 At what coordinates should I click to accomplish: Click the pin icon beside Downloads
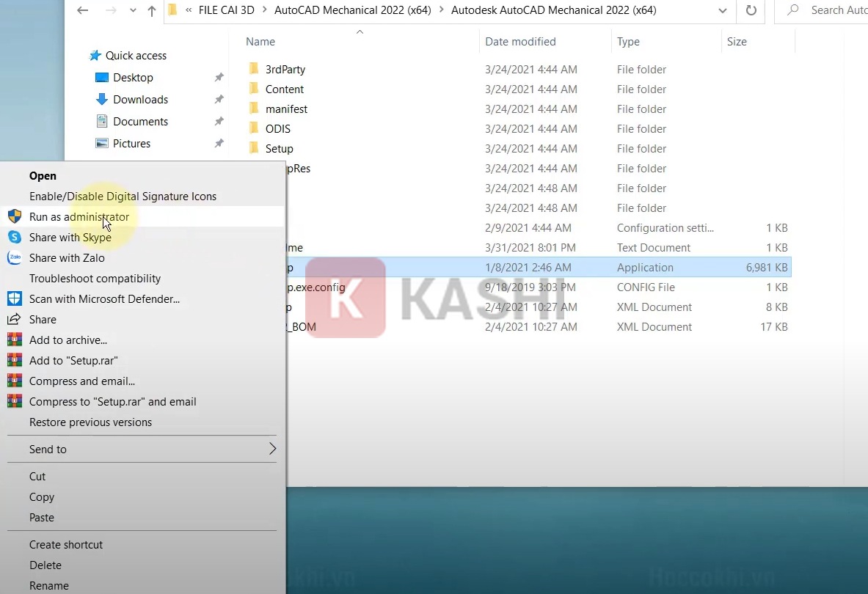(x=218, y=99)
